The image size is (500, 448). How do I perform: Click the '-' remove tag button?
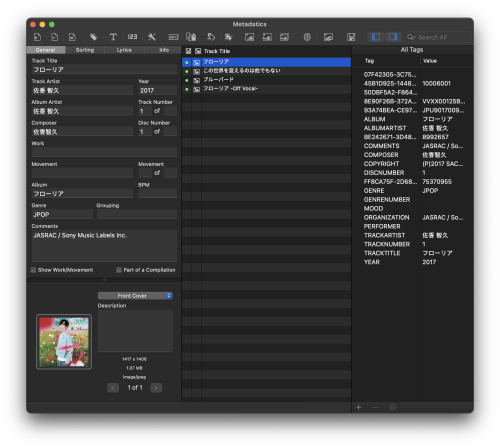pyautogui.click(x=376, y=407)
